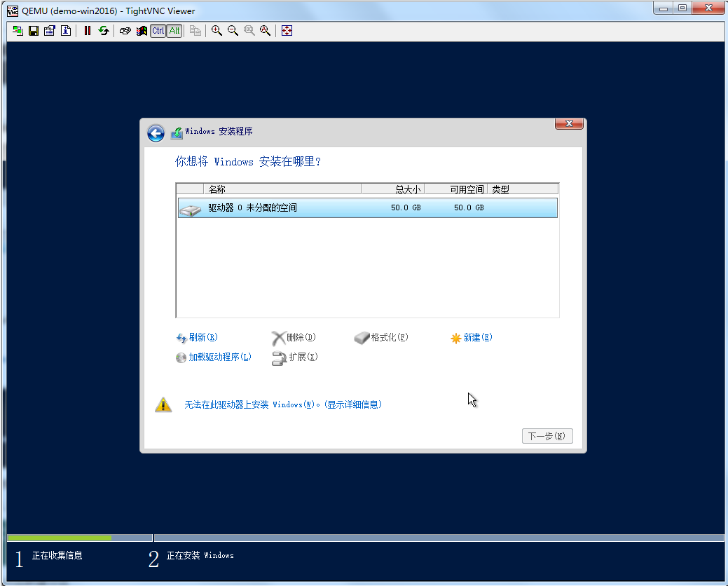Toggle the Ctrl key button
This screenshot has height=586, width=728.
pyautogui.click(x=158, y=31)
